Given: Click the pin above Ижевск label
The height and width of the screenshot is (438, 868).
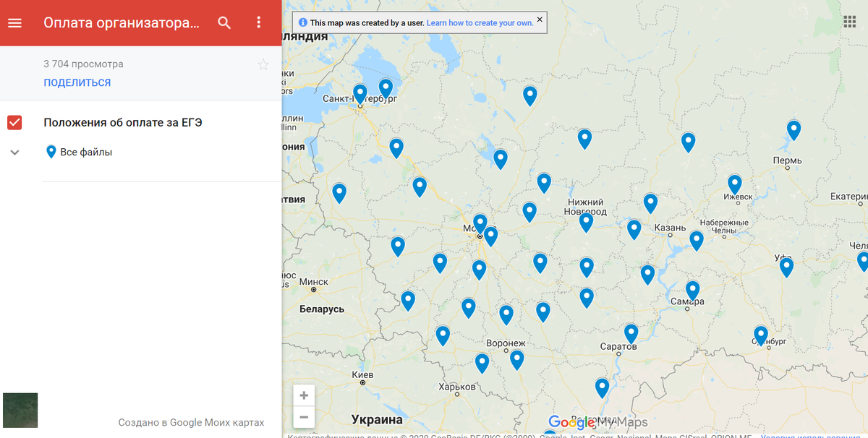Looking at the screenshot, I should (x=735, y=184).
